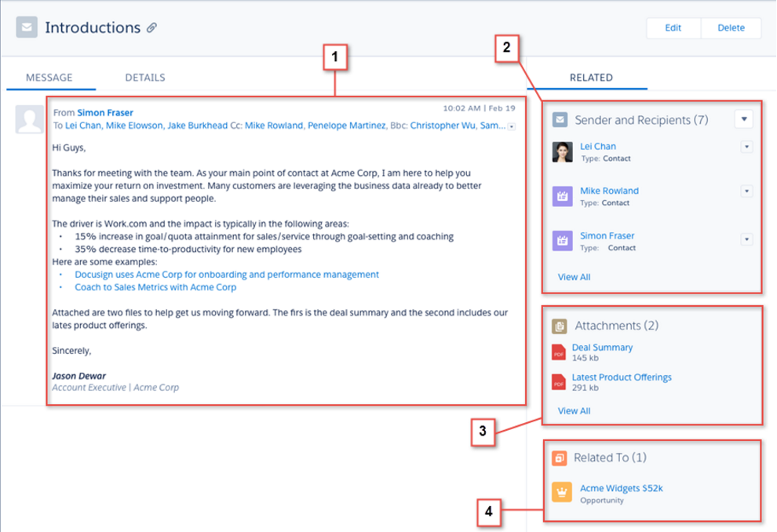777x532 pixels.
Task: Click the Attachments (2) heading
Action: (616, 326)
